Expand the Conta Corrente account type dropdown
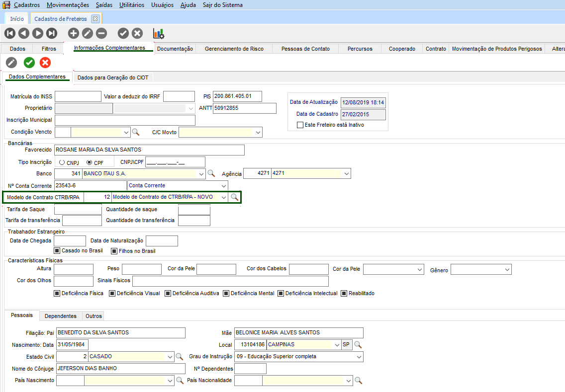 tap(223, 185)
